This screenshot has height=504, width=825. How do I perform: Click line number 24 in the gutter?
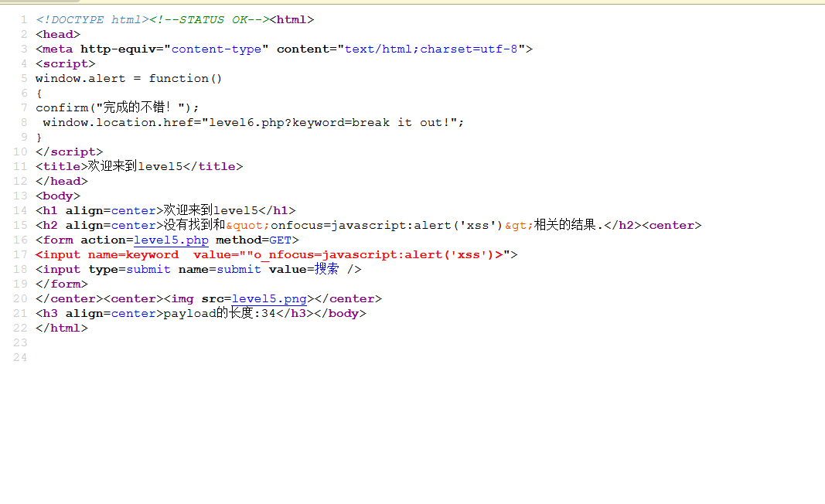[21, 357]
